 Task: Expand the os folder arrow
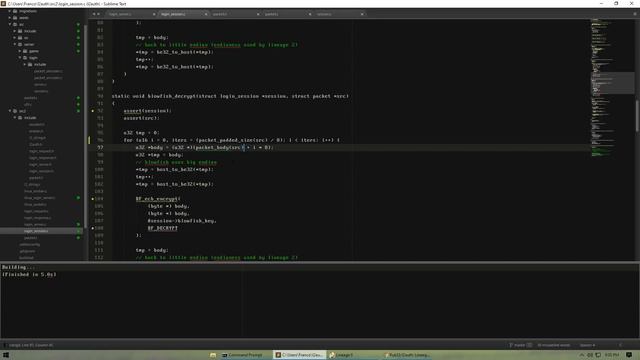(15, 38)
